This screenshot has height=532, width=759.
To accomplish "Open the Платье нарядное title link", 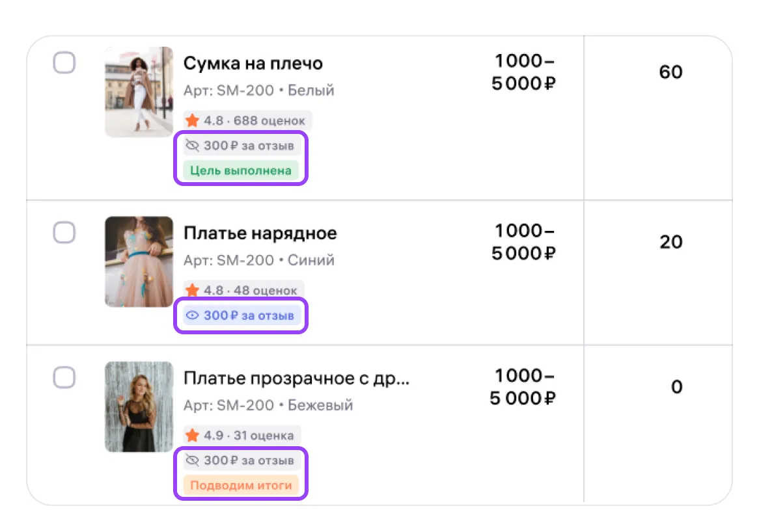I will coord(260,233).
